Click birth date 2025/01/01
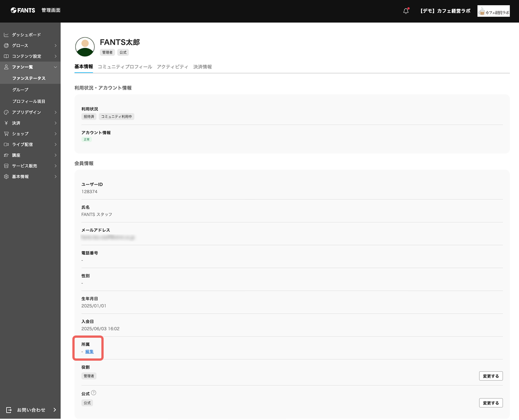Screen dimensions: 519x420 pyautogui.click(x=94, y=306)
